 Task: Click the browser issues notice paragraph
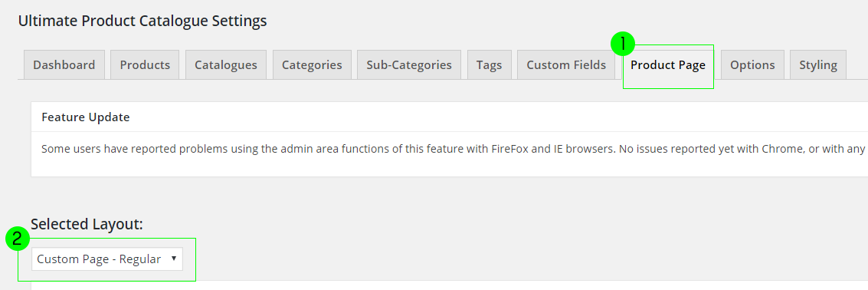(454, 149)
